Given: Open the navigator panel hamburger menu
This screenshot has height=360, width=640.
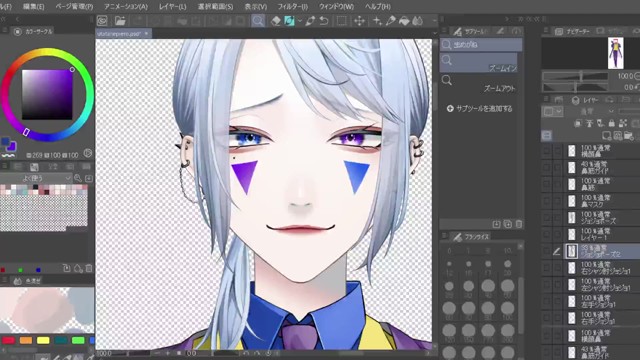Looking at the screenshot, I should tap(546, 31).
